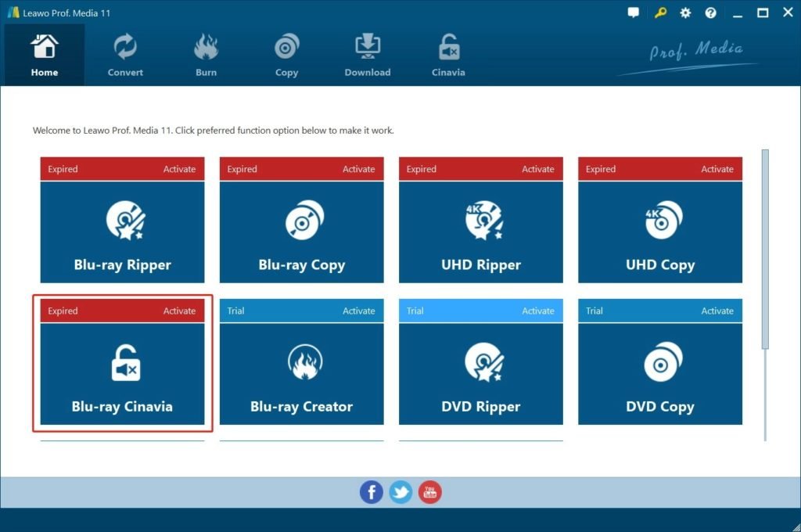
Task: Activate the Blu-ray Copy module
Action: [358, 169]
